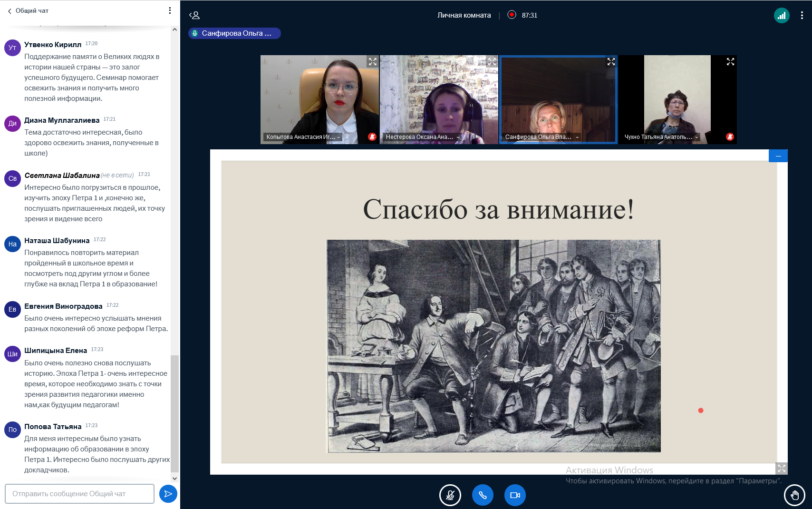Screen dimensions: 812x509
Task: Click the recording indicator icon
Action: pos(512,15)
